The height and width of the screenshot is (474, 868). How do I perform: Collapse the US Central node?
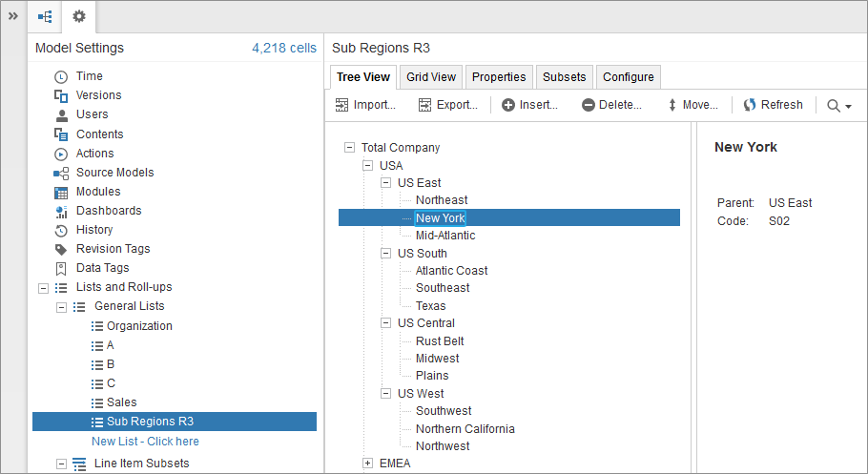[x=386, y=322]
